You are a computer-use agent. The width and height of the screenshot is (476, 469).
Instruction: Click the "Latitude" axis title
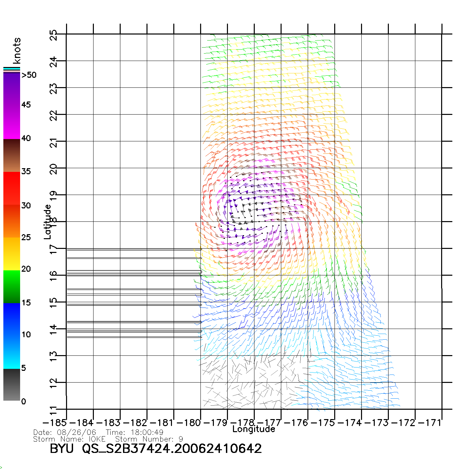point(48,222)
